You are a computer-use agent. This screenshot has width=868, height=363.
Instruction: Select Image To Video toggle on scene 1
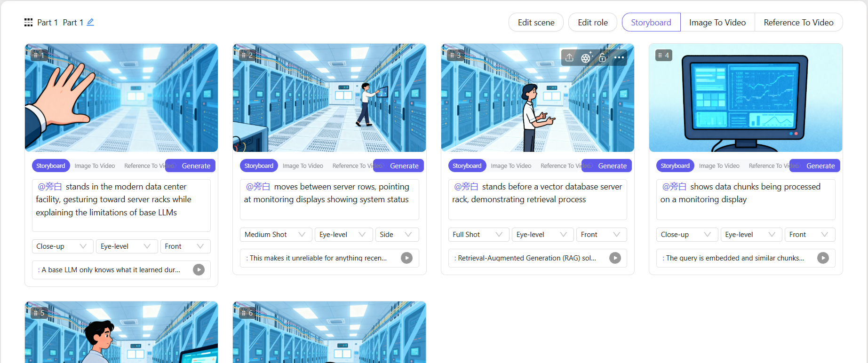[x=95, y=166]
